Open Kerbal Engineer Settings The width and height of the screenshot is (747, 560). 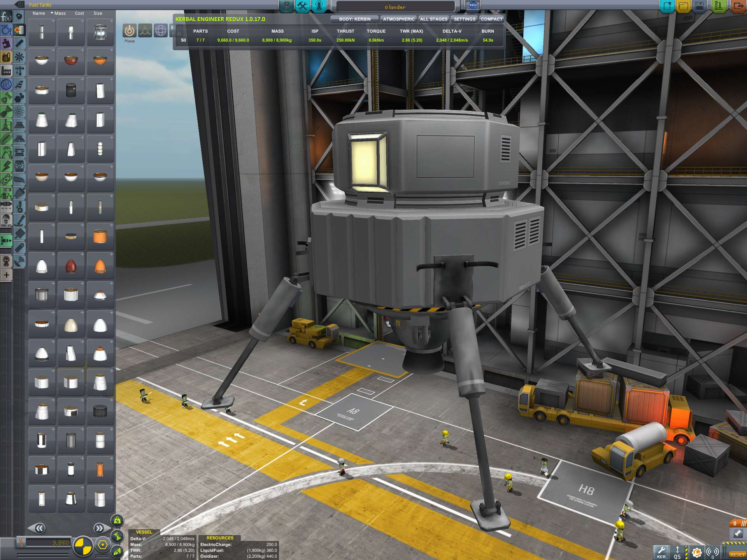464,19
